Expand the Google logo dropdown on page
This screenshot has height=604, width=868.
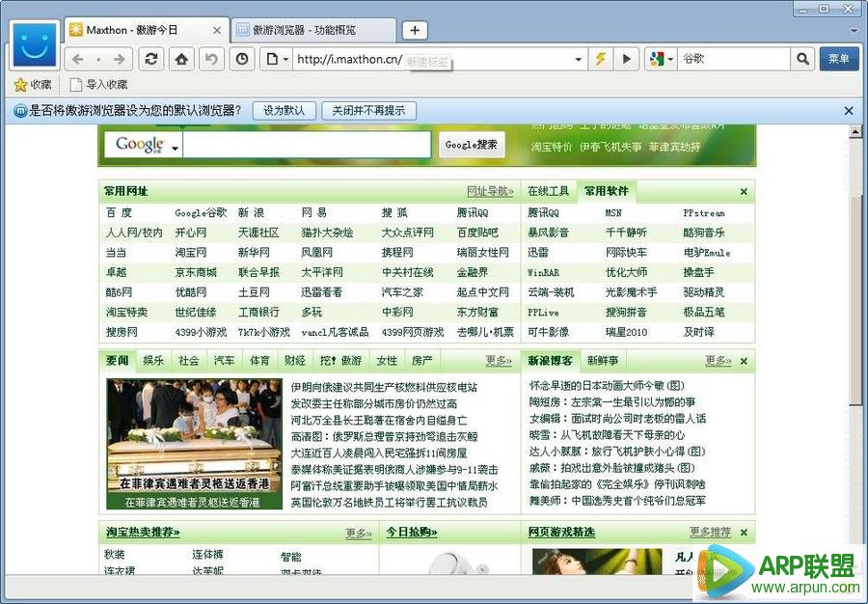176,149
